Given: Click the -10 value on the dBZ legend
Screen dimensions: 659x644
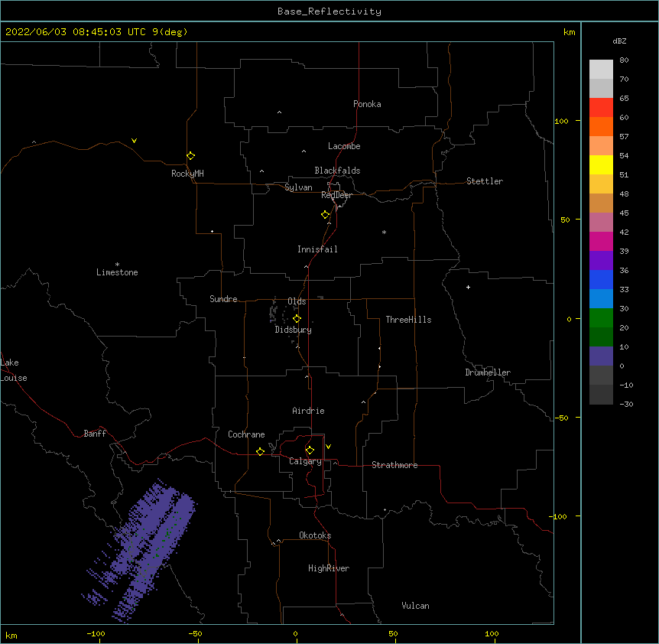Looking at the screenshot, I should pyautogui.click(x=626, y=385).
